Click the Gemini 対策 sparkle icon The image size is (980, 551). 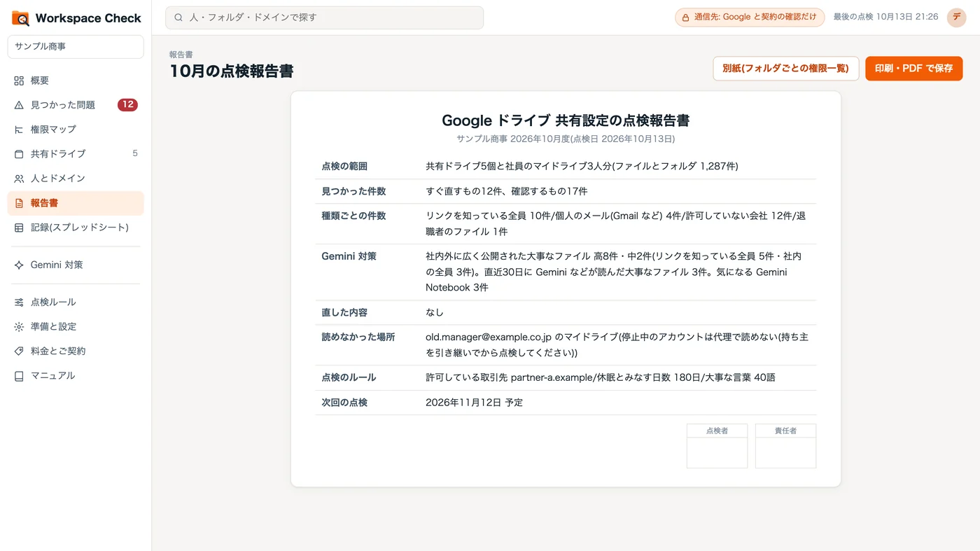pos(19,265)
